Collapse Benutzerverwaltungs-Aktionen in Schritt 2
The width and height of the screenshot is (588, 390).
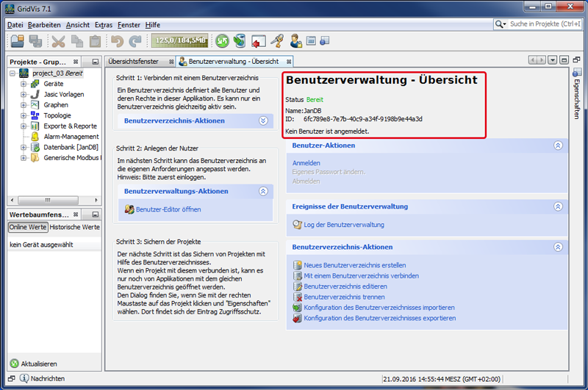[x=263, y=191]
